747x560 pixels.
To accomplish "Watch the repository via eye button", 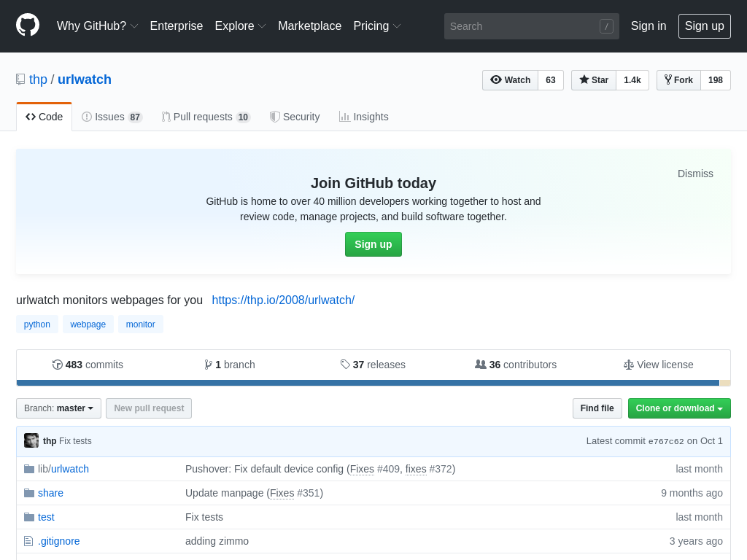I will (x=510, y=80).
